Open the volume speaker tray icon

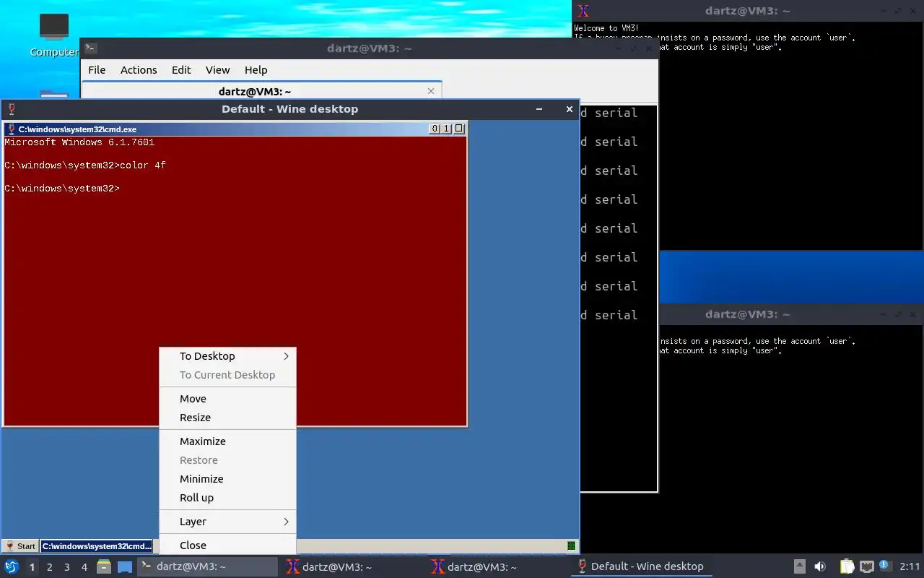[820, 566]
